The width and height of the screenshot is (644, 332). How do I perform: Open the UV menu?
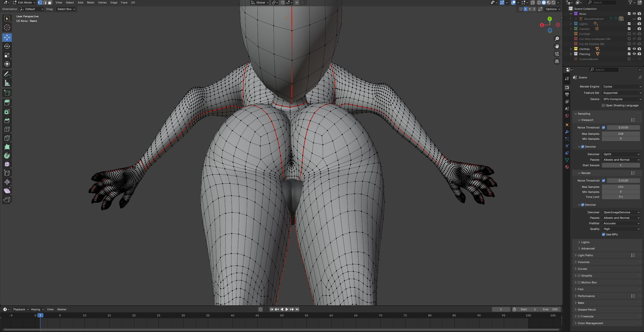(133, 3)
